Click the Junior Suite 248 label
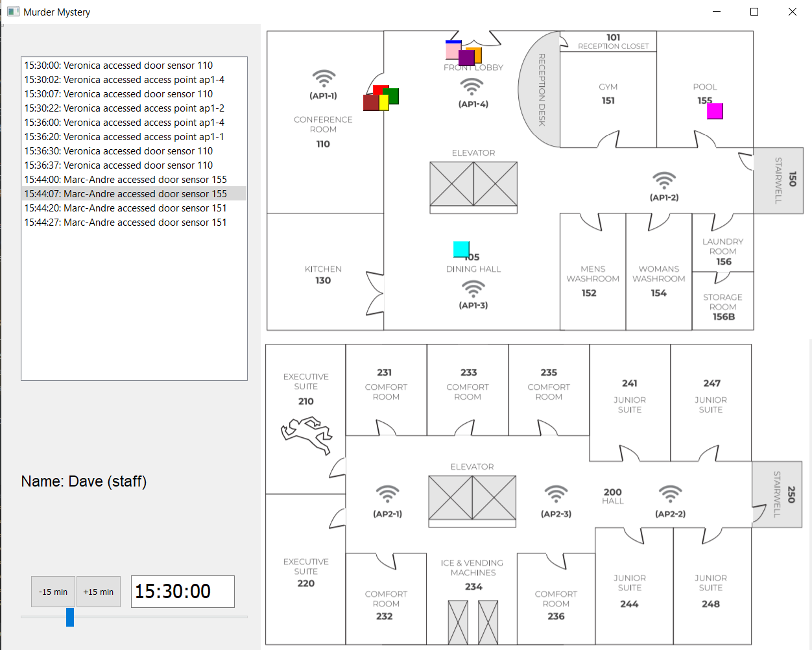Viewport: 812px width, 650px height. tap(711, 590)
